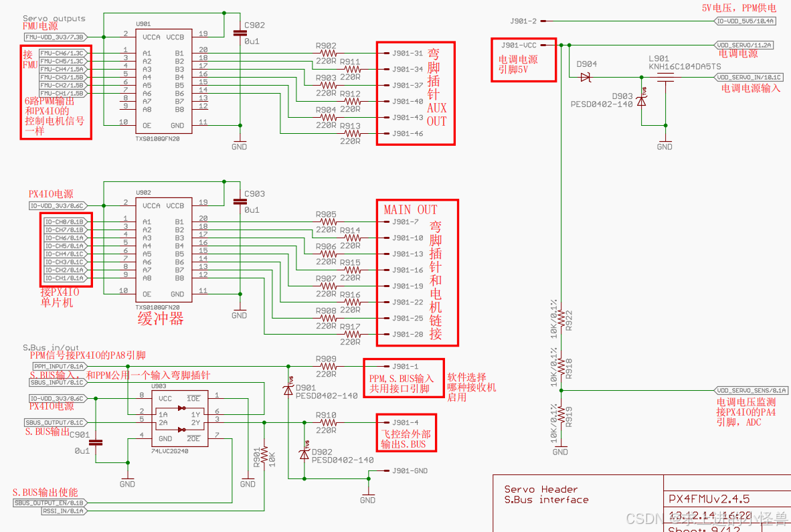Viewport: 791px width, 532px height.
Task: Select the IO-CH5/8.1A net label
Action: (66, 246)
